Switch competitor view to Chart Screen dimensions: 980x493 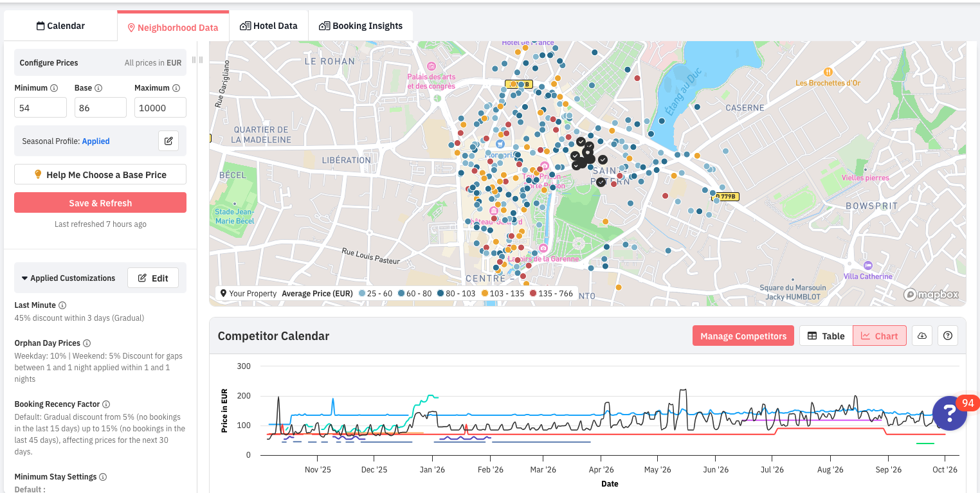coord(879,336)
